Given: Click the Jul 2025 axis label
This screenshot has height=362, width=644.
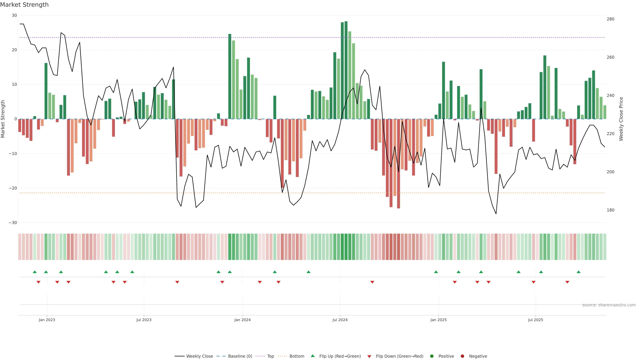Looking at the screenshot, I should (x=535, y=320).
